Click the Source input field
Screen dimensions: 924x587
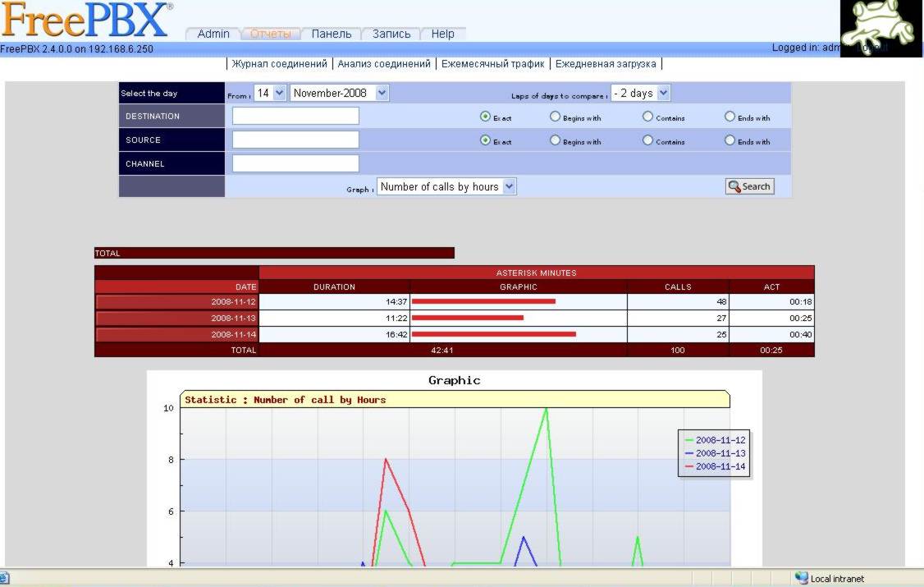(x=295, y=140)
